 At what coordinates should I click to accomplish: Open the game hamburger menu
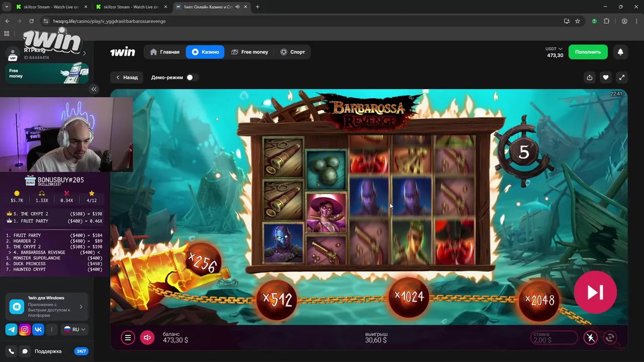(128, 338)
